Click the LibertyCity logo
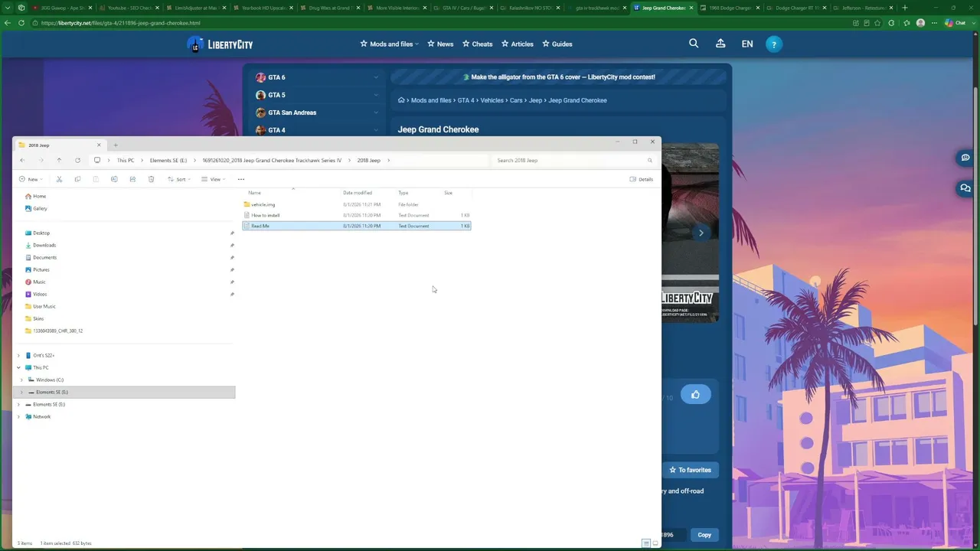Image resolution: width=980 pixels, height=551 pixels. 220,44
